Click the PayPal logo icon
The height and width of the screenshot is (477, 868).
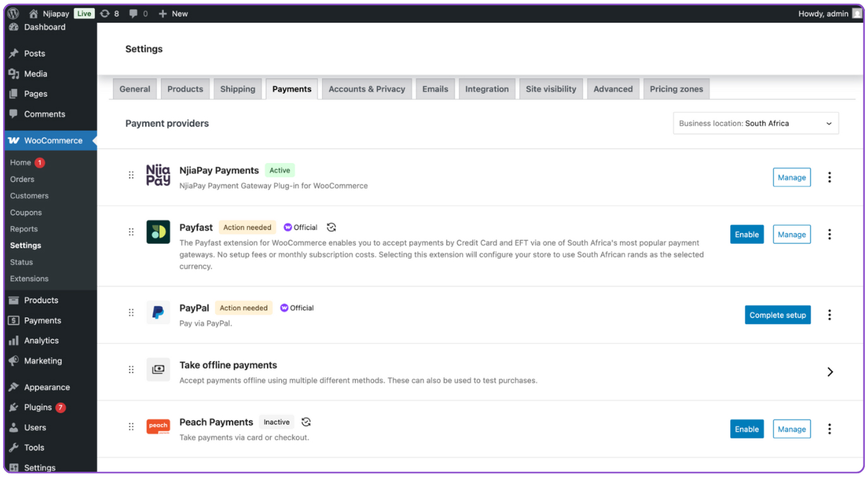click(158, 312)
